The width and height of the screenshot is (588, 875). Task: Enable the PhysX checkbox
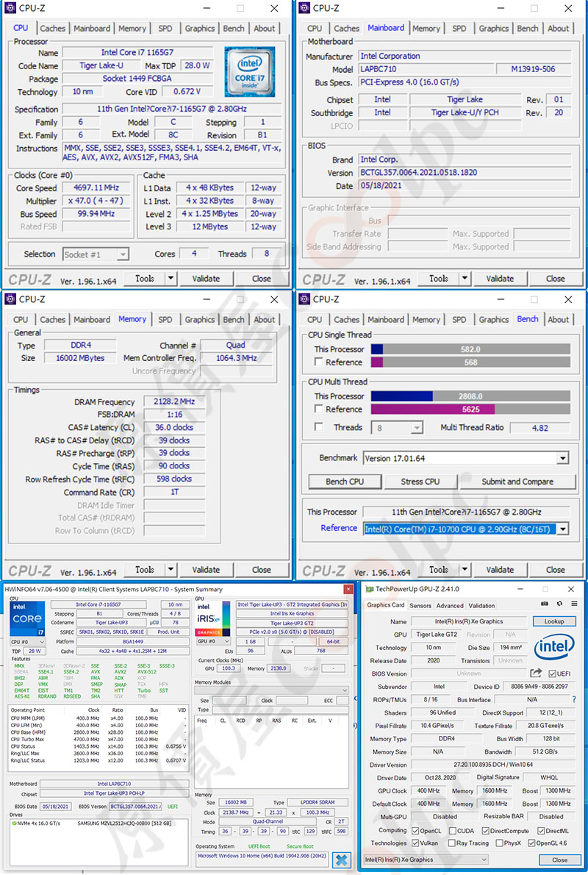[499, 843]
